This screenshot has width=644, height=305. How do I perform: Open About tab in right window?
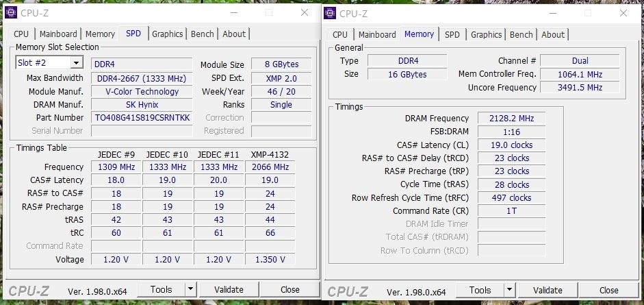point(553,34)
